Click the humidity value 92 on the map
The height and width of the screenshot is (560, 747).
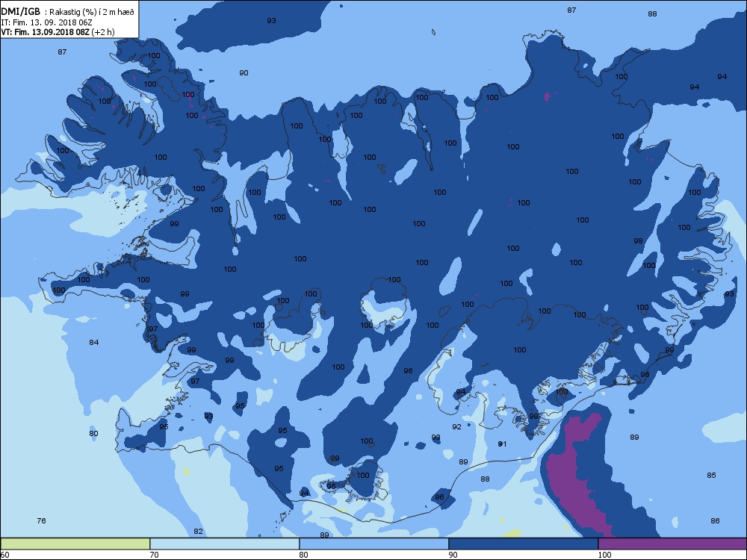click(x=456, y=426)
